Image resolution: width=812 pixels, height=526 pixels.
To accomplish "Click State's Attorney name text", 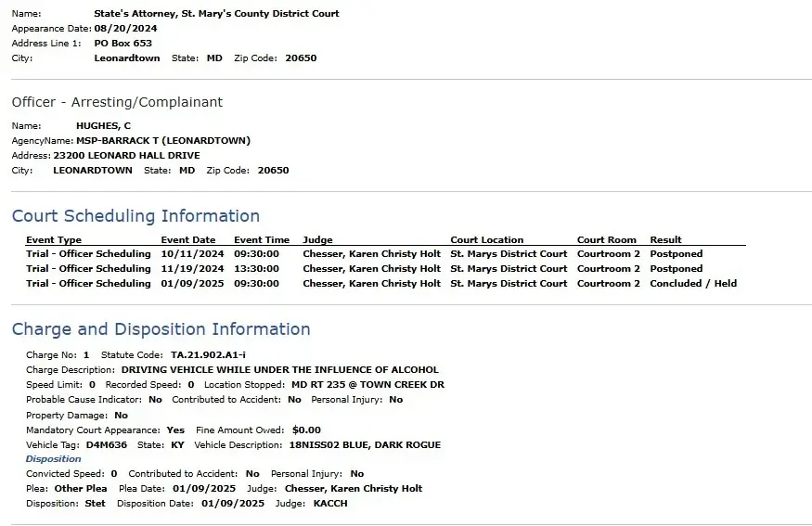I will (x=216, y=14).
